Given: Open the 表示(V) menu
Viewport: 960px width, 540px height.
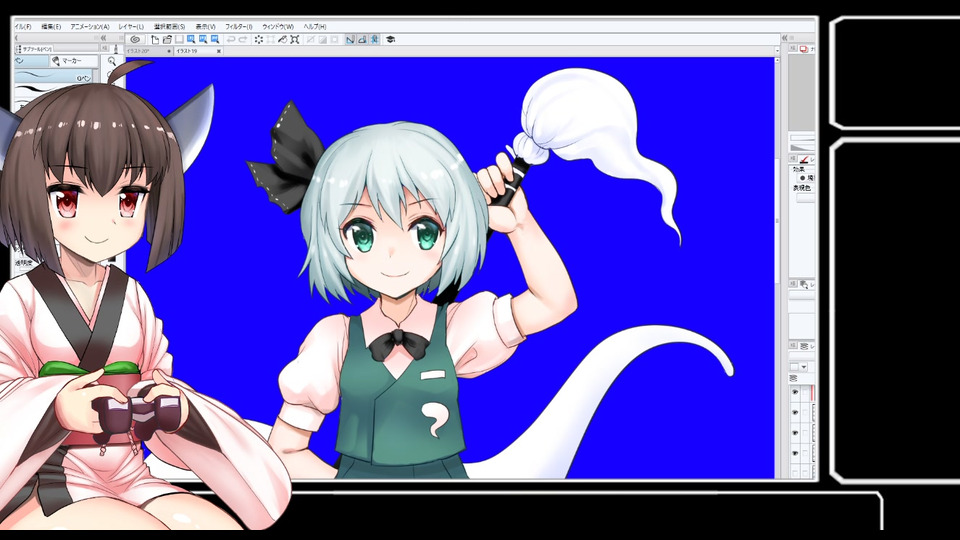Looking at the screenshot, I should pos(205,27).
